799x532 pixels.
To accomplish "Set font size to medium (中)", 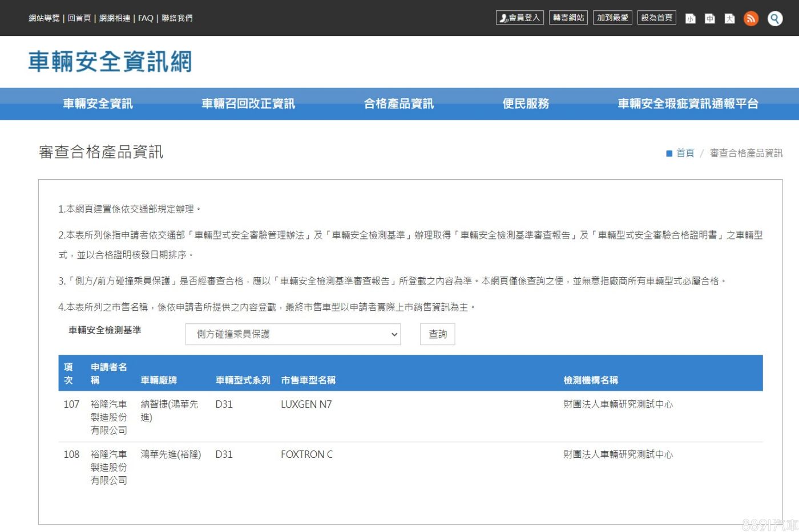I will [709, 18].
